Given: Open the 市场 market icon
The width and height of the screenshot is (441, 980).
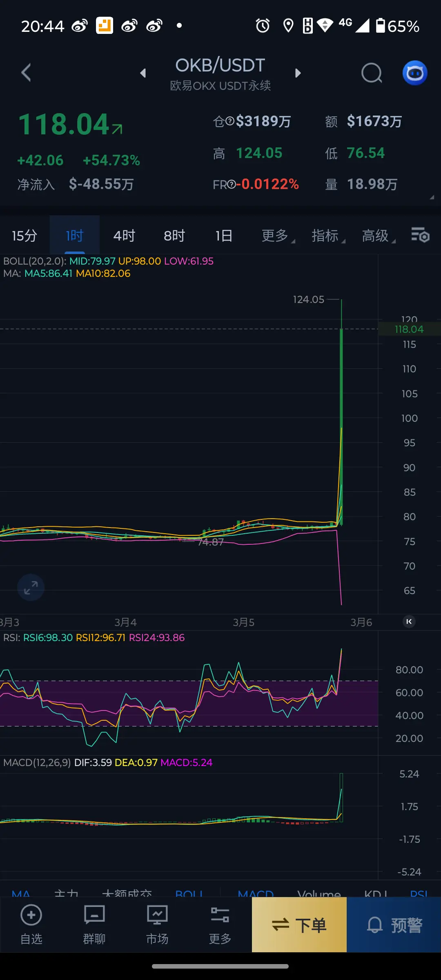Looking at the screenshot, I should click(x=157, y=925).
